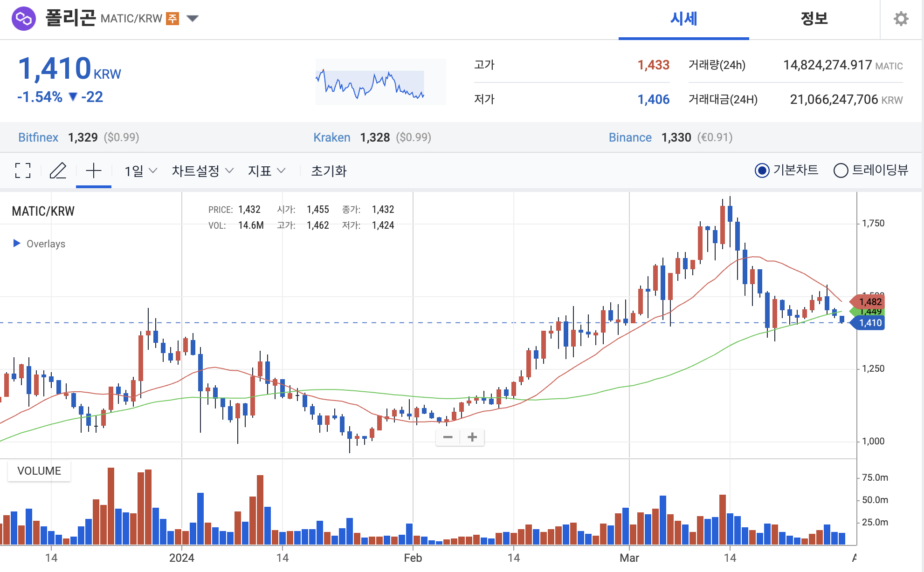The width and height of the screenshot is (924, 572).
Task: Switch to 트레이딩뷰 chart mode
Action: [x=841, y=170]
